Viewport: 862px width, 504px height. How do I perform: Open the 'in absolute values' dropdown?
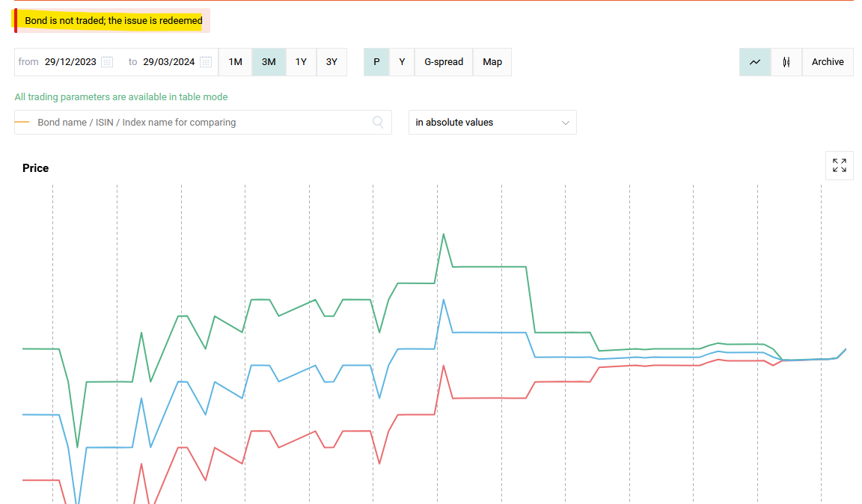click(492, 123)
